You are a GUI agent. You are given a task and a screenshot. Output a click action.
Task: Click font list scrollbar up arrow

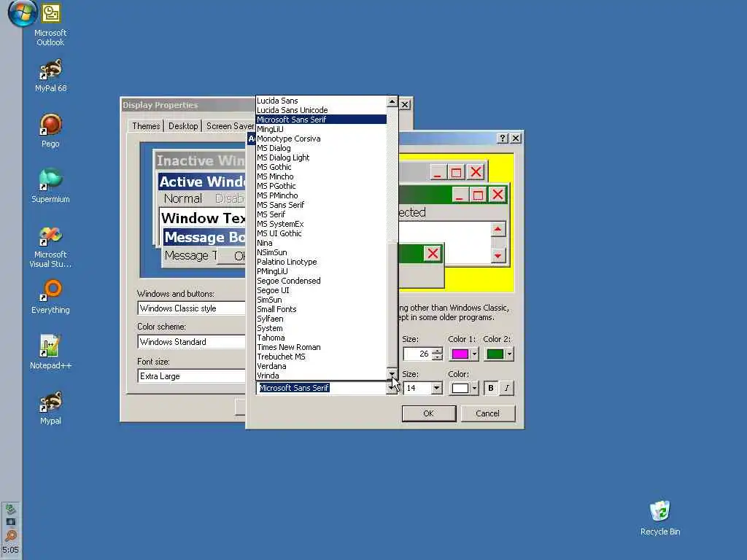(x=392, y=101)
